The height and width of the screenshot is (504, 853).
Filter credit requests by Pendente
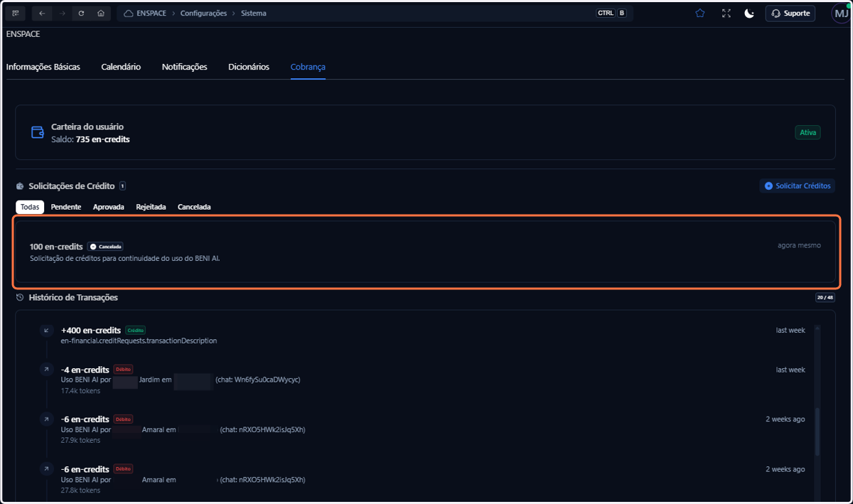pos(66,207)
